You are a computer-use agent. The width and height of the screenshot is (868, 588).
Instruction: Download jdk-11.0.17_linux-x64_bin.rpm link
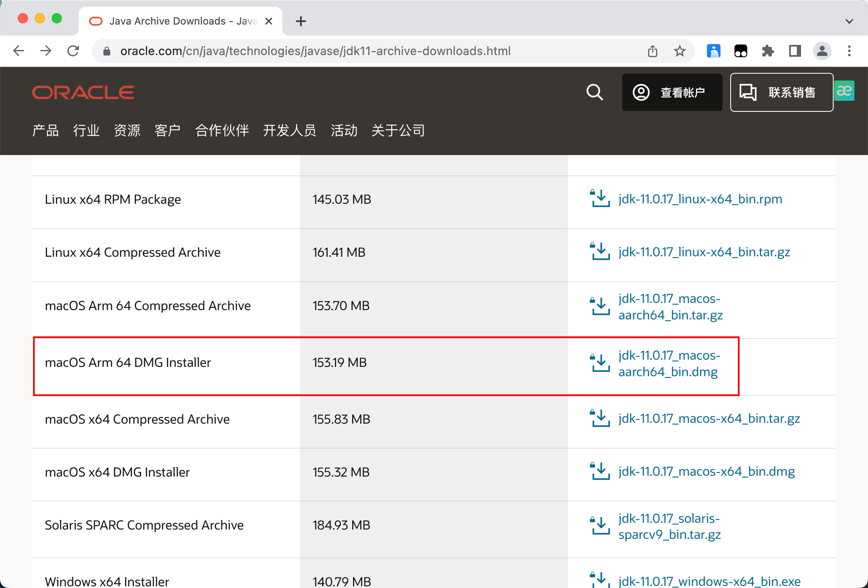click(700, 199)
